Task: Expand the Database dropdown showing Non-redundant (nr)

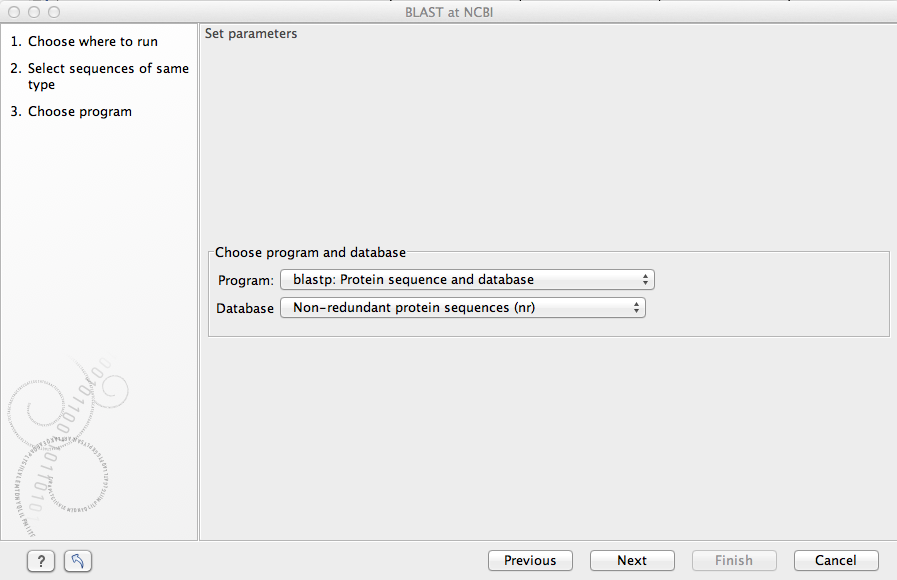Action: [x=463, y=308]
